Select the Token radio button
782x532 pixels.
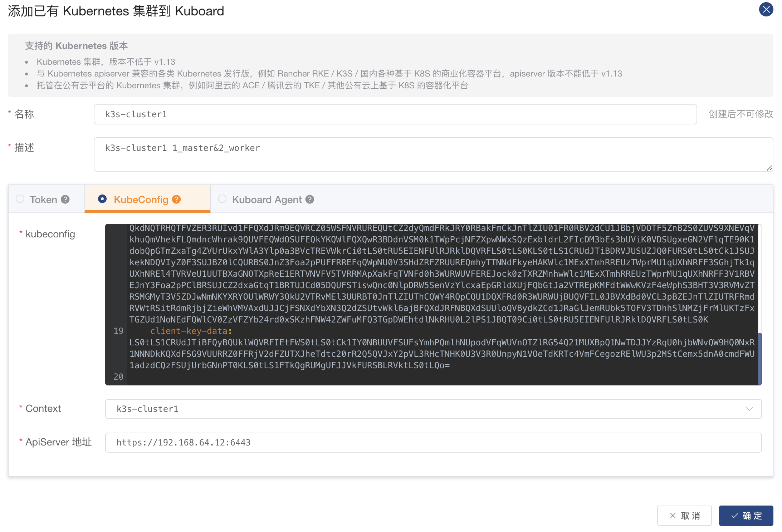click(x=20, y=199)
